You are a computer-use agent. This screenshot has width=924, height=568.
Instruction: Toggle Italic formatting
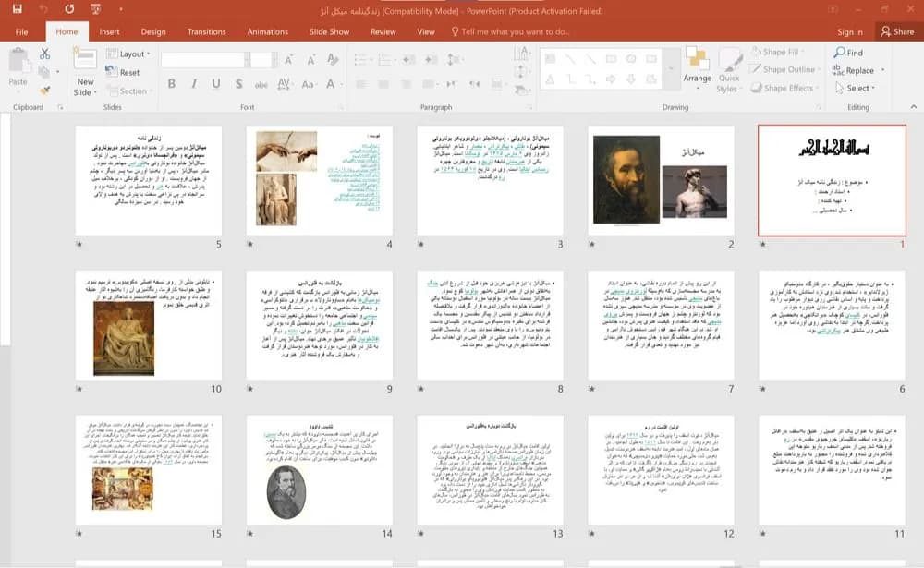pos(194,84)
